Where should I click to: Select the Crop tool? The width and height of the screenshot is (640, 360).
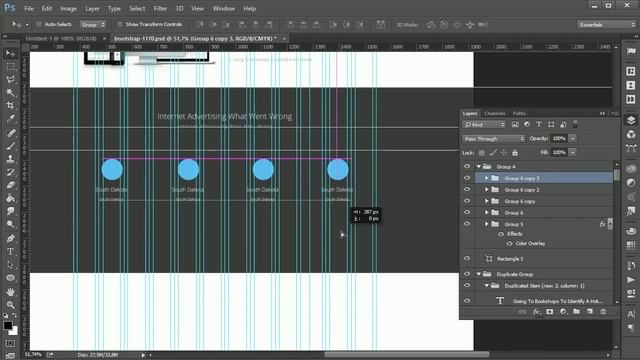click(10, 106)
